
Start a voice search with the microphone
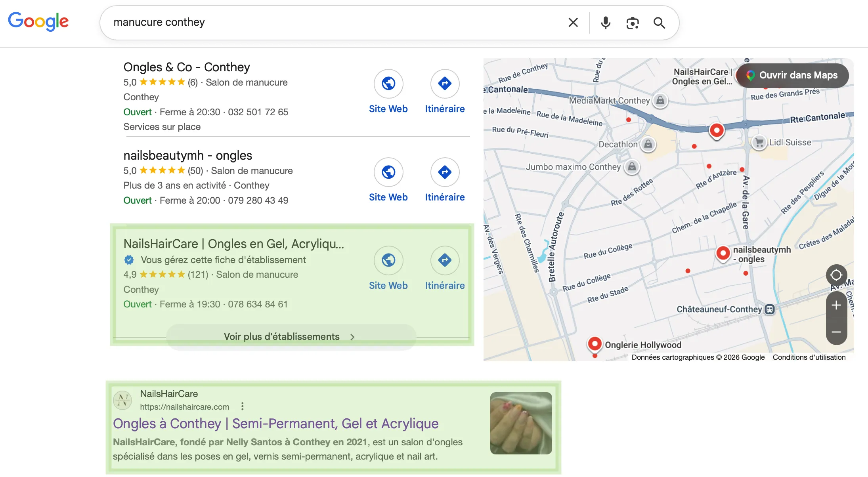pyautogui.click(x=605, y=23)
